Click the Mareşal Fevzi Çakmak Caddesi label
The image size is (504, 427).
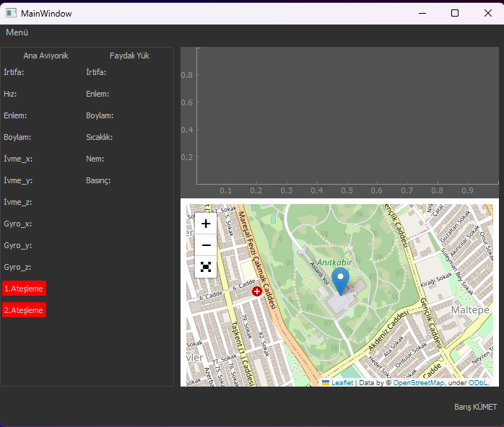257,260
